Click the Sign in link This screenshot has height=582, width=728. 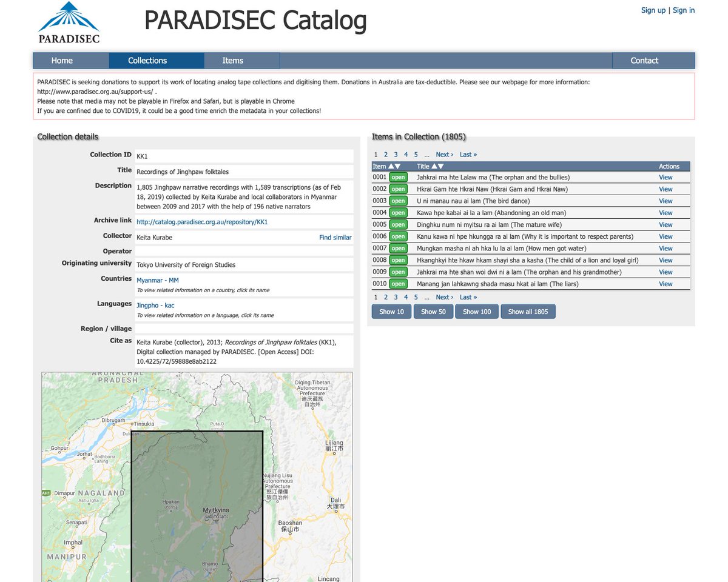pyautogui.click(x=684, y=10)
